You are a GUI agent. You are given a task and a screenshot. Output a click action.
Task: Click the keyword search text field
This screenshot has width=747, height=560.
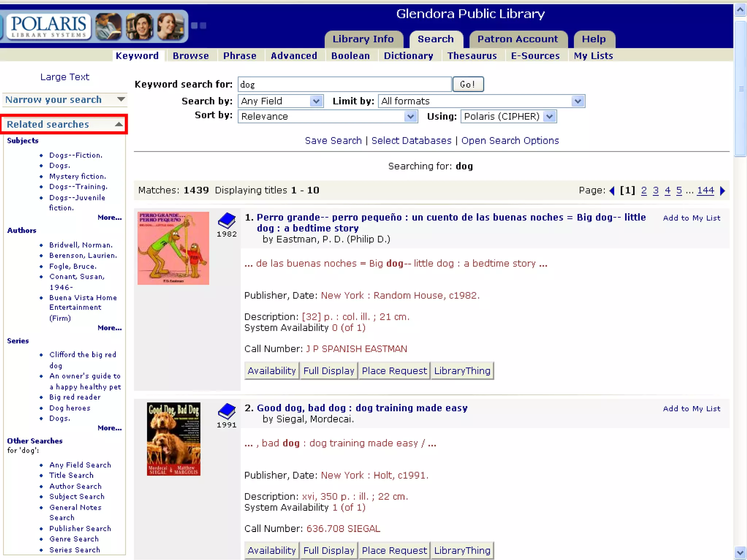point(344,84)
